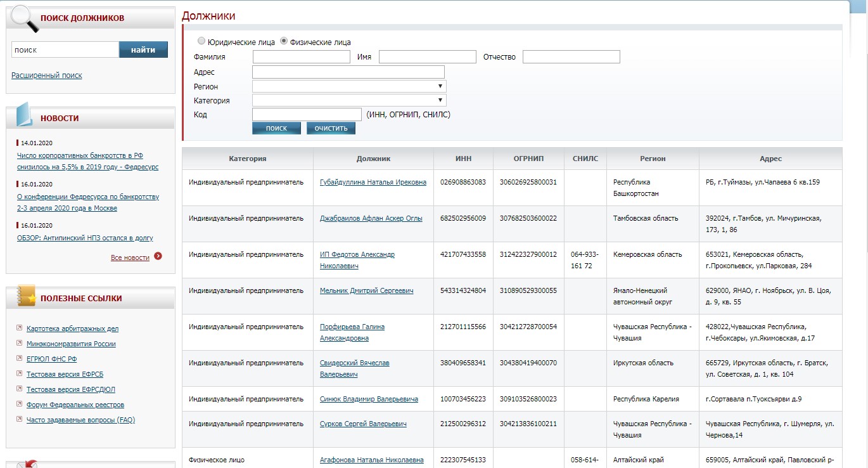Screen dimensions: 868x468
Task: Click the sidebar search input field
Action: tap(65, 49)
